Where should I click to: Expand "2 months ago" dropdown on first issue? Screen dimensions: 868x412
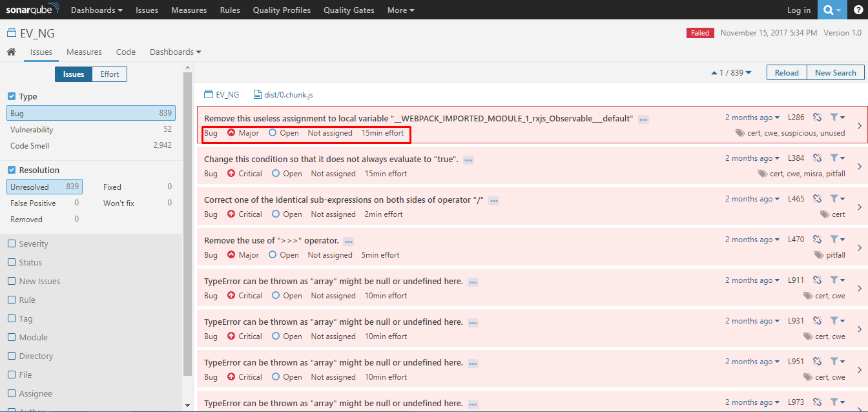(x=752, y=118)
